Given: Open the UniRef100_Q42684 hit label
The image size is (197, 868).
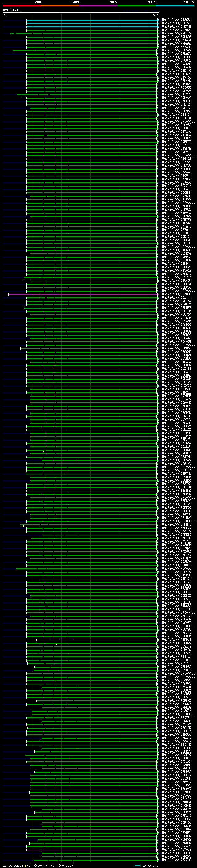Looking at the screenshot, I should pyautogui.click(x=177, y=20).
